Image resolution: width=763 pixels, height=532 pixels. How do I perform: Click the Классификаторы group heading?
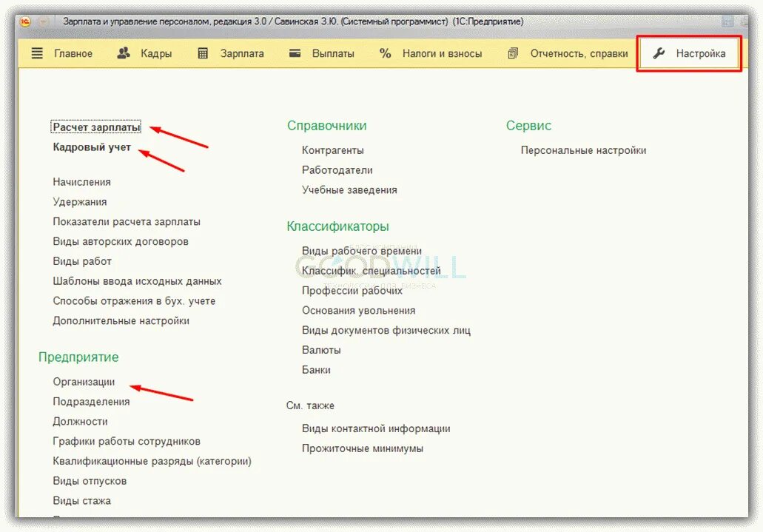pos(337,226)
